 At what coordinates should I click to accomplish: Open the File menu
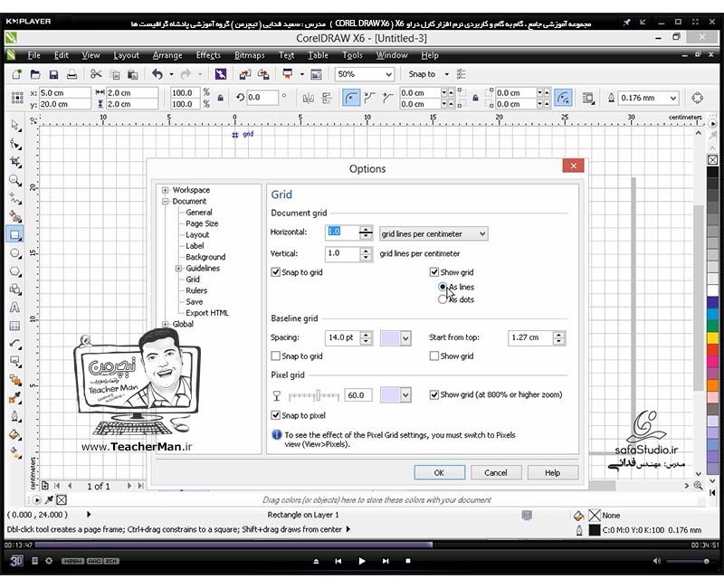pyautogui.click(x=33, y=55)
